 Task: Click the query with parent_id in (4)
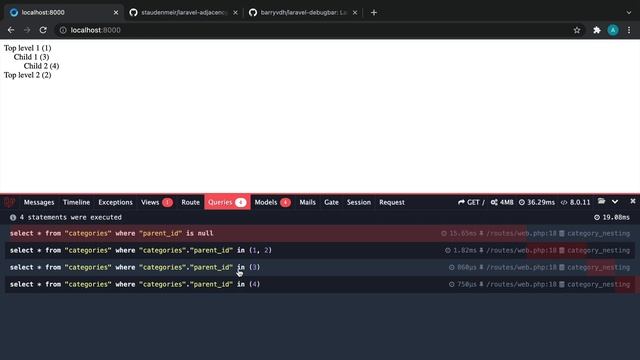(320, 284)
